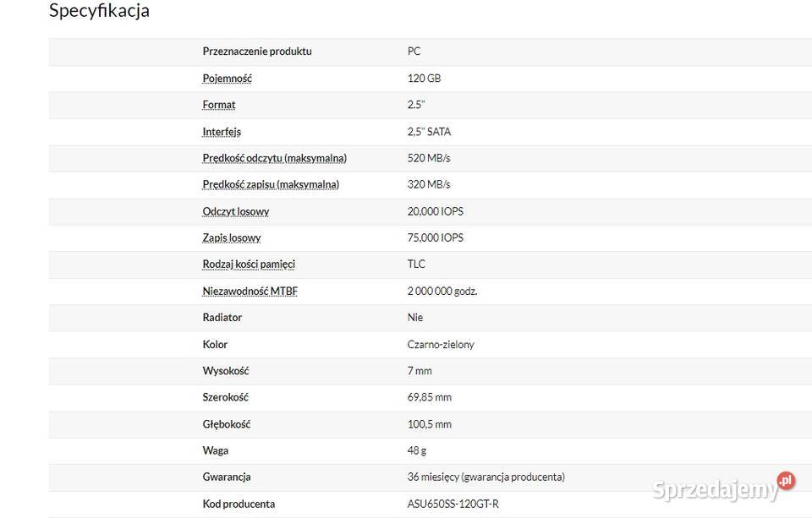Select the Gwarancja row label
Screen dimensions: 812x518
(x=227, y=477)
